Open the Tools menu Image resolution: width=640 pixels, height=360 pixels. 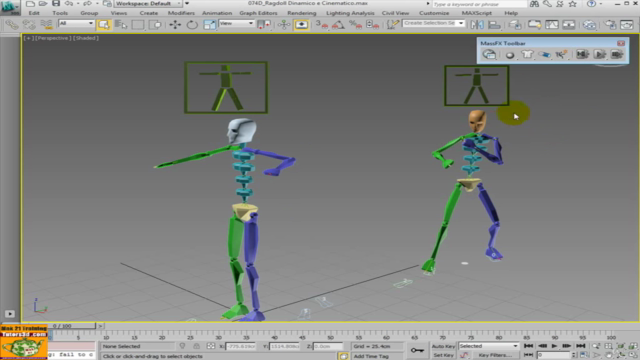pyautogui.click(x=60, y=13)
